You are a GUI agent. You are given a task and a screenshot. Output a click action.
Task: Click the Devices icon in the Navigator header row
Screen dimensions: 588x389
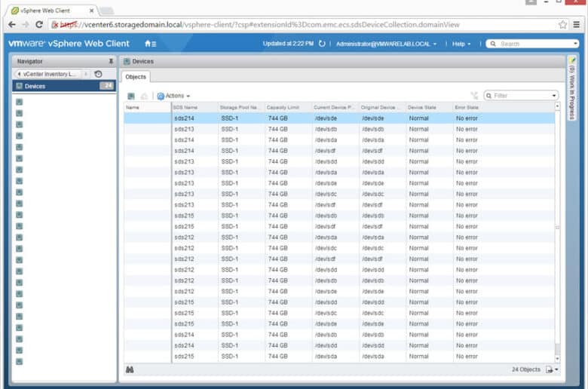click(20, 86)
